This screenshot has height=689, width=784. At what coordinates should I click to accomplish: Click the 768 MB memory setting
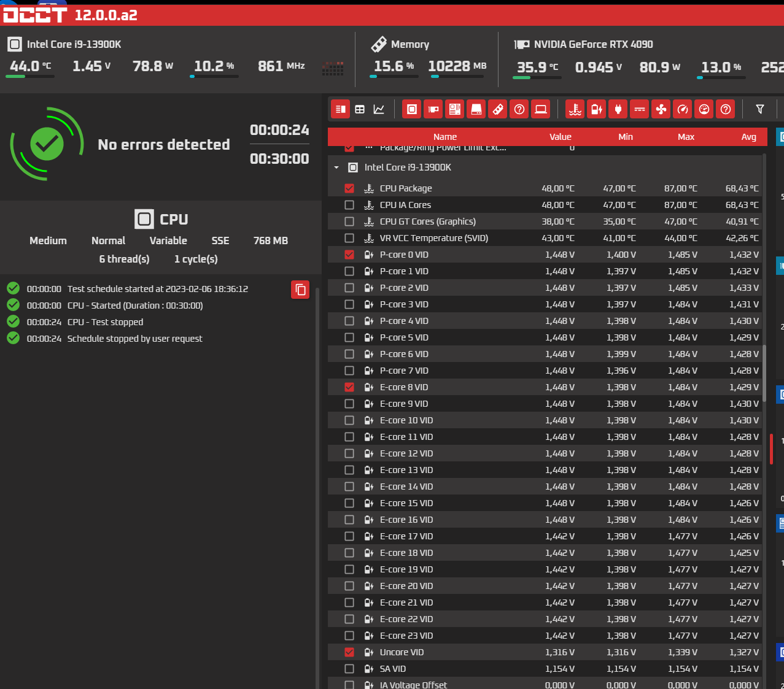(271, 241)
